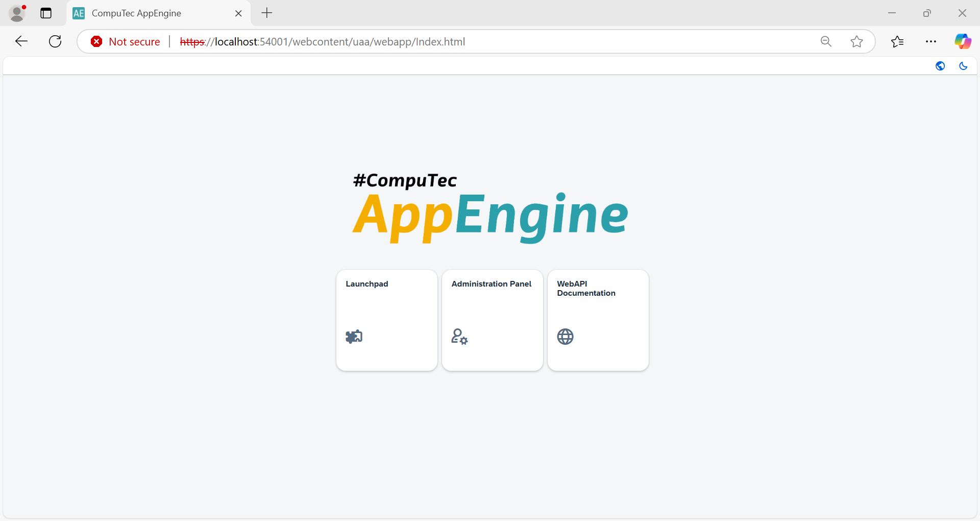The height and width of the screenshot is (521, 980).
Task: Toggle dark mode with the moon icon
Action: pos(964,66)
